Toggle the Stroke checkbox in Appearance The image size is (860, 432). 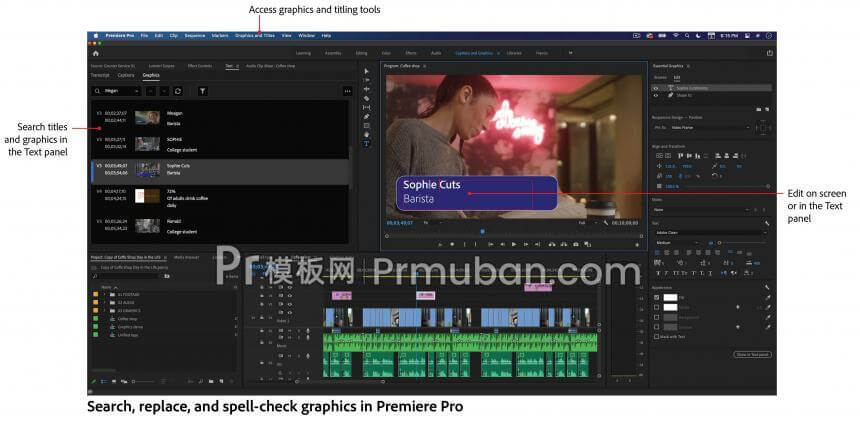[657, 308]
